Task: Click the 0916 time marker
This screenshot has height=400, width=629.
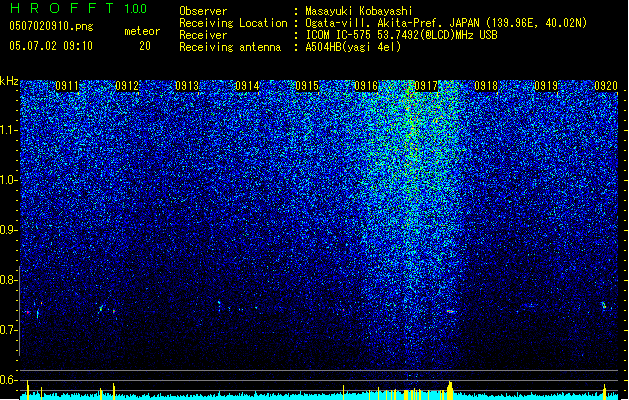Action: click(366, 85)
